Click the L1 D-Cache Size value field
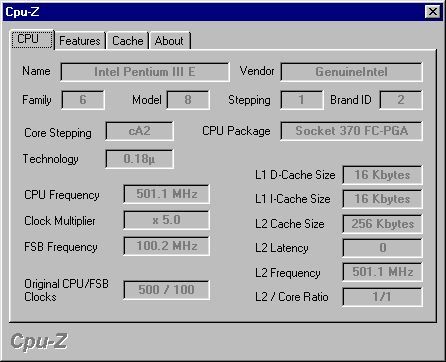The image size is (446, 362). (382, 175)
